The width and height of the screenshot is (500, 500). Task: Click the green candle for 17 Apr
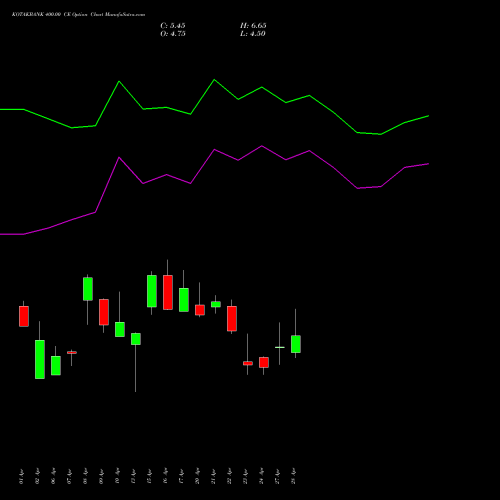coord(184,300)
